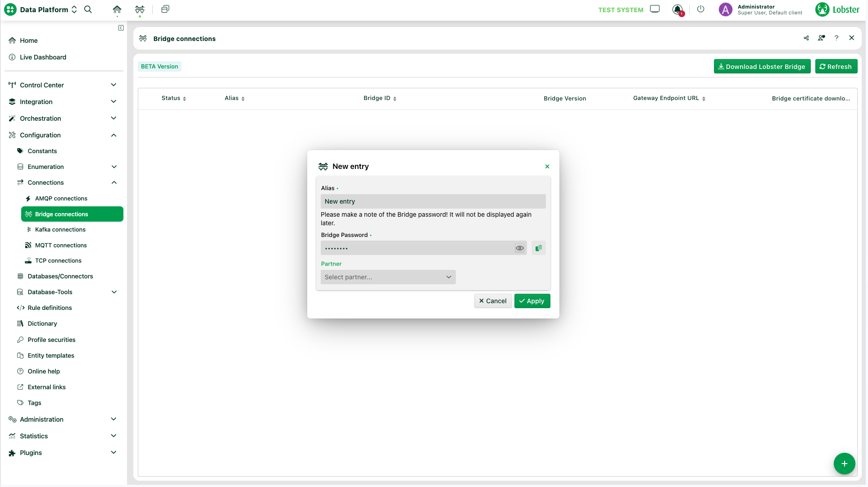Click the copy password icon

[x=538, y=248]
